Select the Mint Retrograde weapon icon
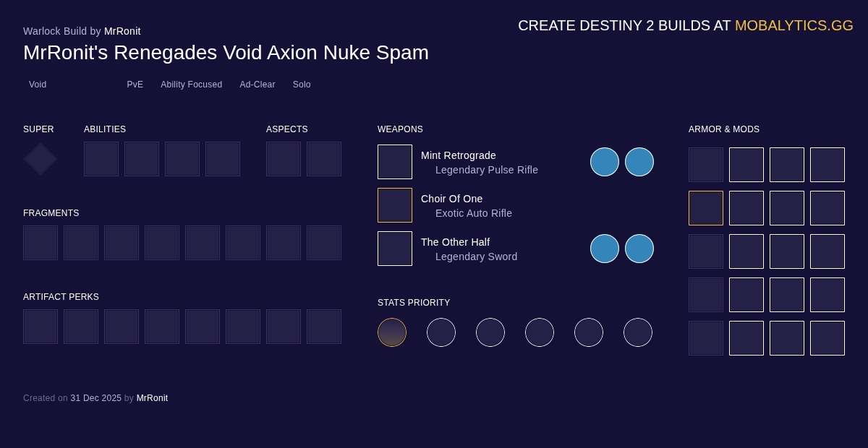This screenshot has height=448, width=868. coord(395,162)
